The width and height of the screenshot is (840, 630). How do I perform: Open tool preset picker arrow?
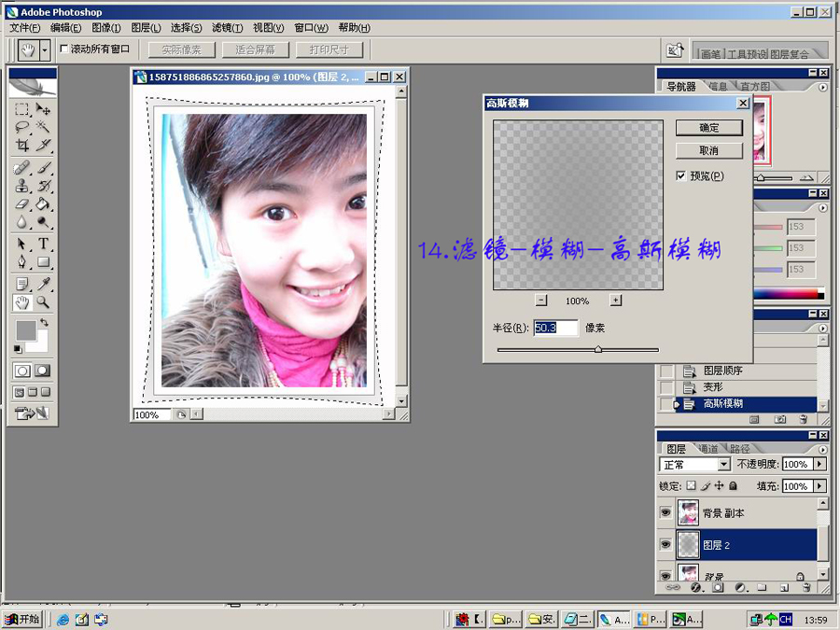pyautogui.click(x=45, y=50)
